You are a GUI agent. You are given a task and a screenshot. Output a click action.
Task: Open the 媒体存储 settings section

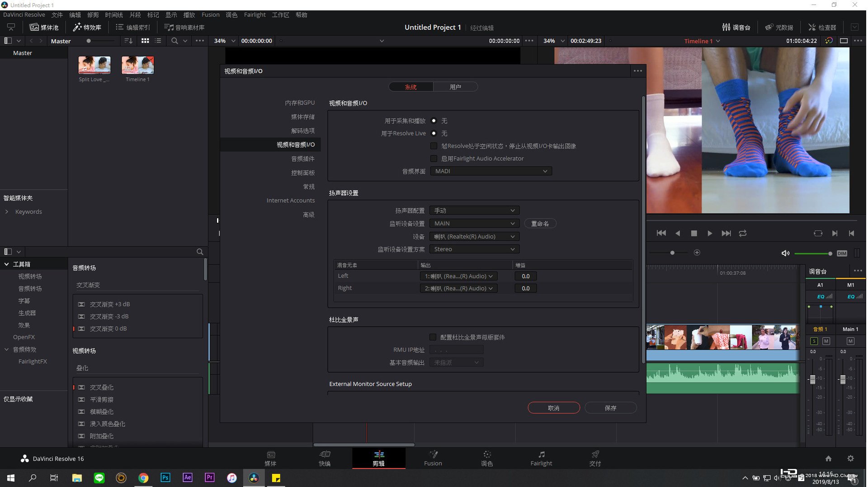(303, 117)
